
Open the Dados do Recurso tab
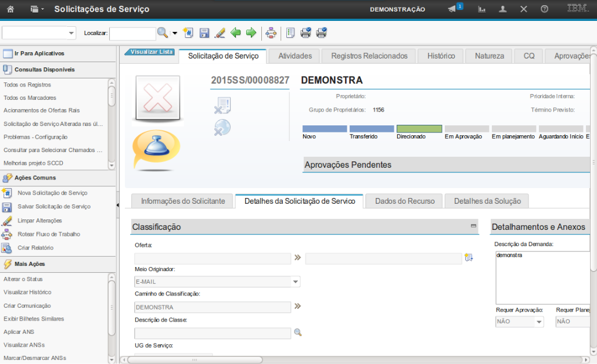point(405,201)
